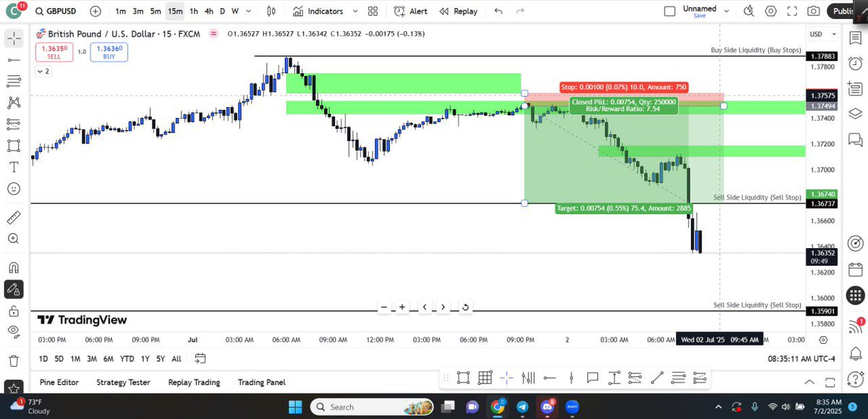The height and width of the screenshot is (419, 868).
Task: Open the candlestick chart type selector
Action: (x=271, y=12)
